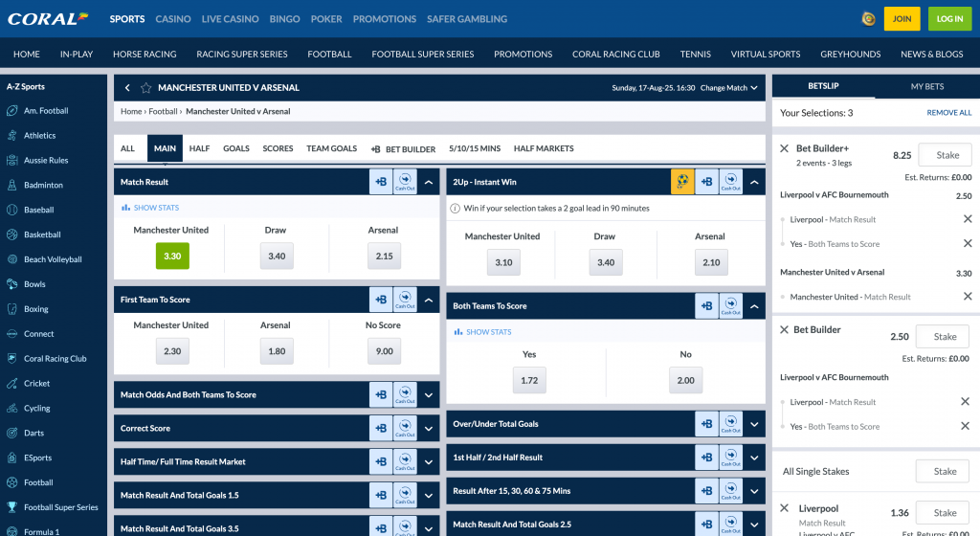Image resolution: width=980 pixels, height=536 pixels.
Task: Deselect Manchester United 3.30 Match Result odds
Action: tap(172, 257)
